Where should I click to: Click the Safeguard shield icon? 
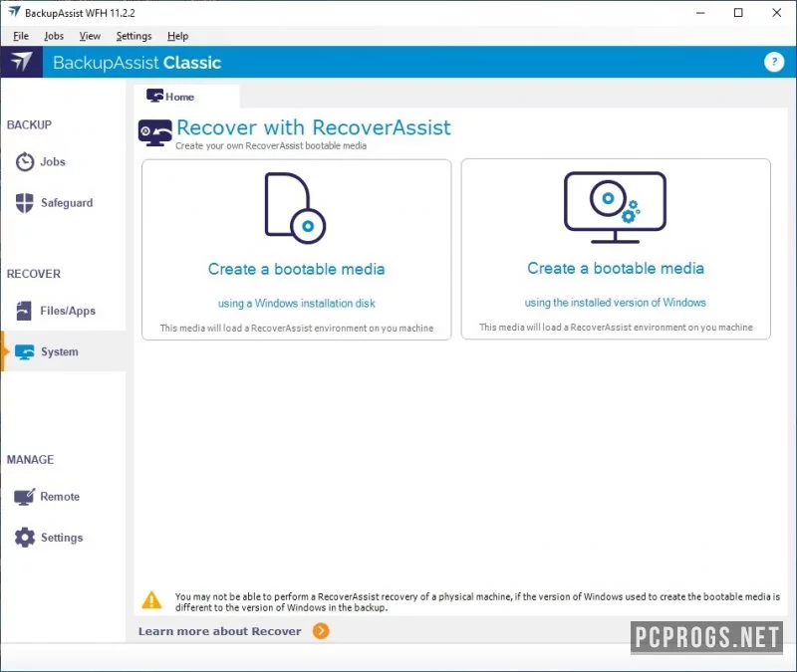pos(24,203)
